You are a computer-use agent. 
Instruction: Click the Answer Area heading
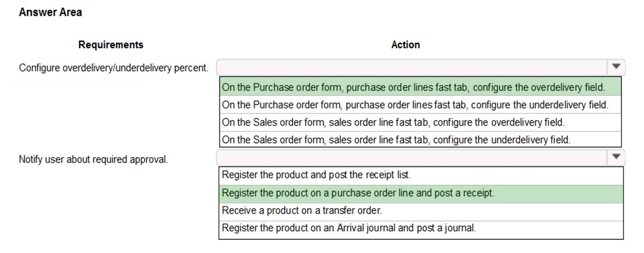tap(50, 13)
